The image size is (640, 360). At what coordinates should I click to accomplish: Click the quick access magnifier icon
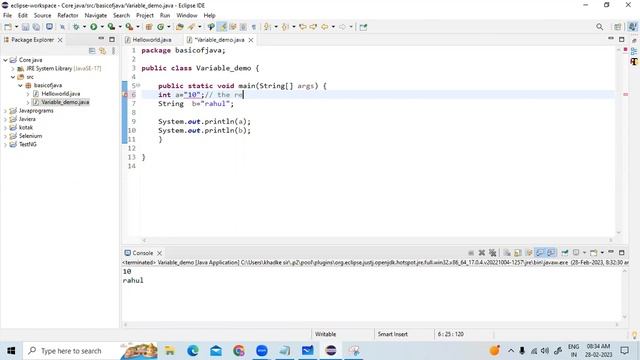pos(599,27)
